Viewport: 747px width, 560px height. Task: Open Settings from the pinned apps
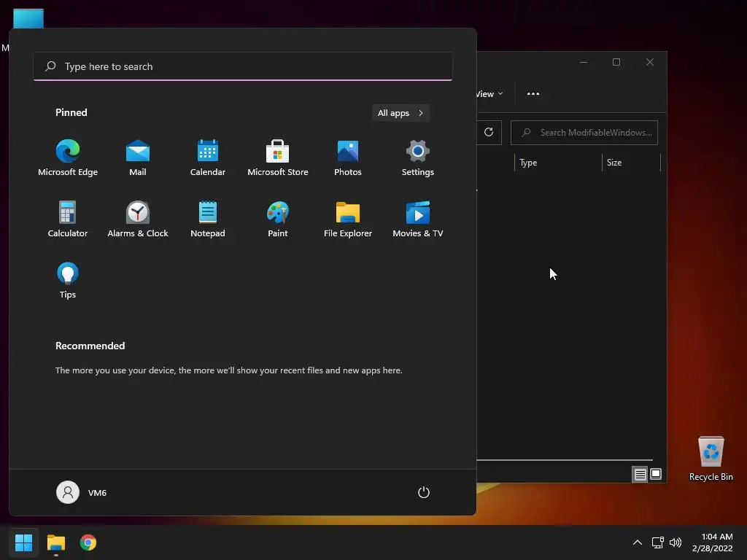[418, 158]
